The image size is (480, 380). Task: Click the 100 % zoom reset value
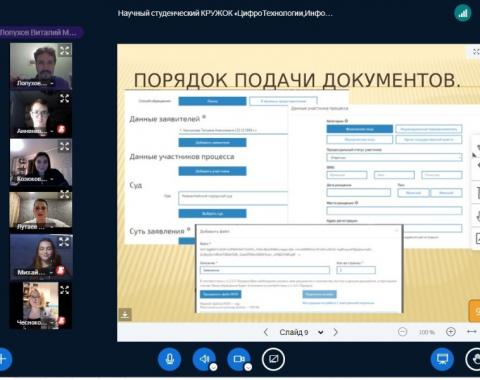[427, 332]
